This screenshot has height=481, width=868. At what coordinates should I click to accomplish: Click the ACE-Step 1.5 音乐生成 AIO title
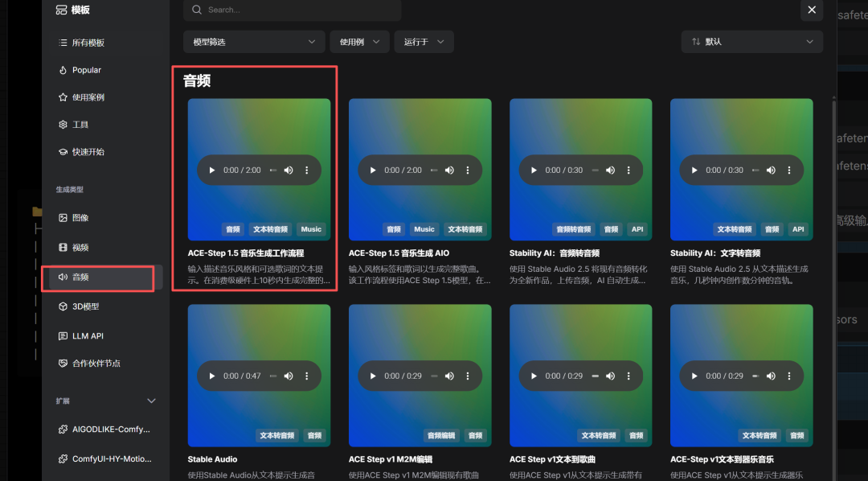399,253
